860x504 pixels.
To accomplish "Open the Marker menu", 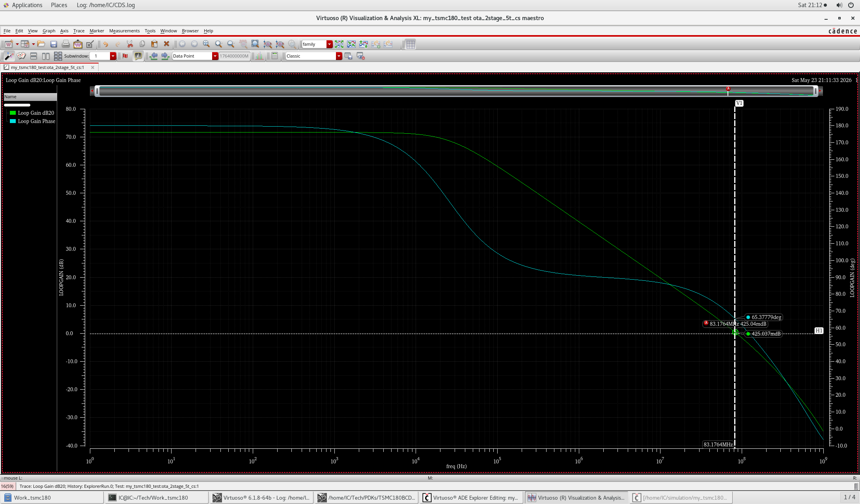I will pyautogui.click(x=97, y=31).
